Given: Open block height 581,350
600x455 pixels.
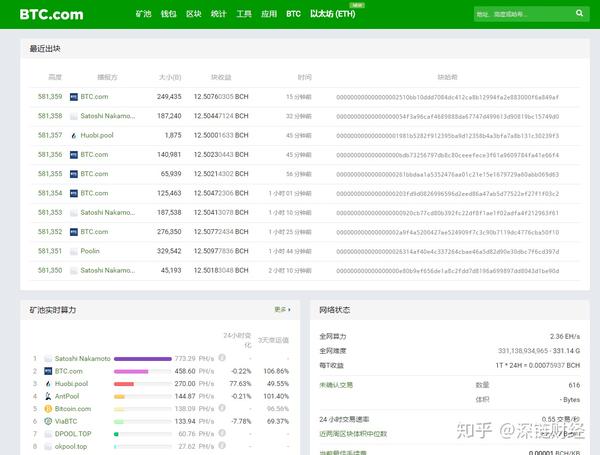Looking at the screenshot, I should (x=50, y=271).
